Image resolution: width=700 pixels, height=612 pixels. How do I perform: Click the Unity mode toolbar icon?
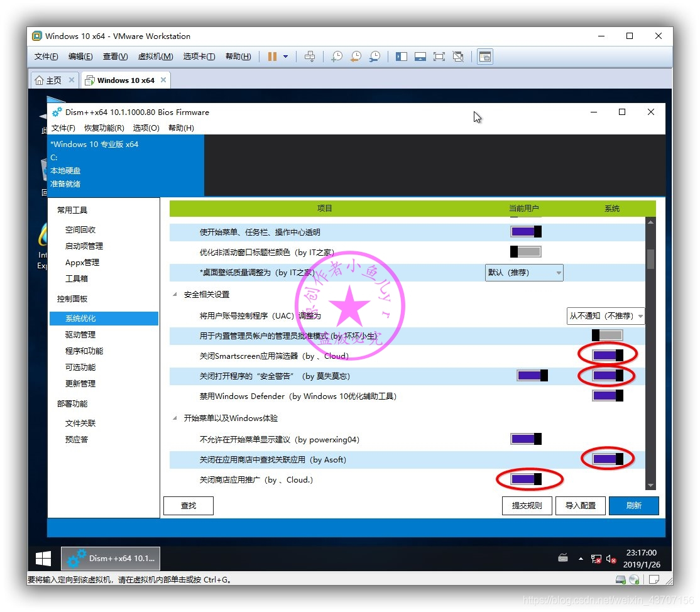click(x=458, y=57)
